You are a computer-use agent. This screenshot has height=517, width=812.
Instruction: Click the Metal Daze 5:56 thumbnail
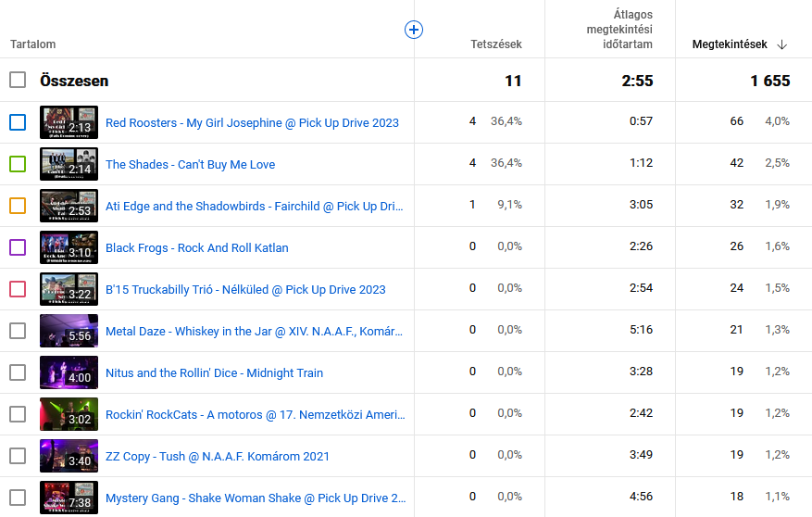click(69, 331)
